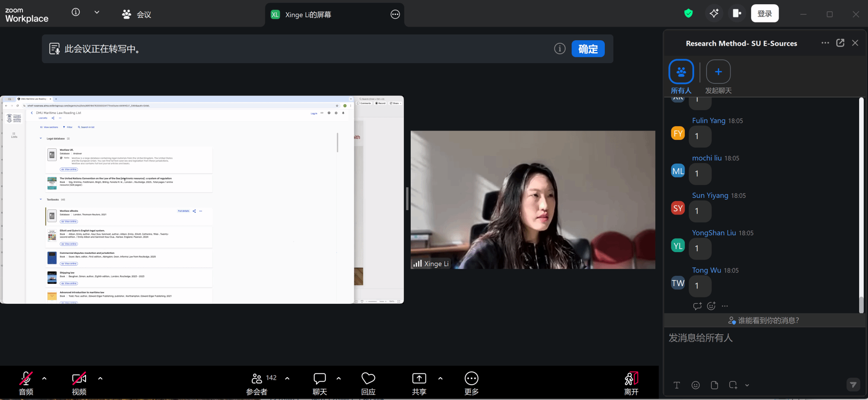Expand video options arrow next to camera
The height and width of the screenshot is (400, 868).
[100, 378]
